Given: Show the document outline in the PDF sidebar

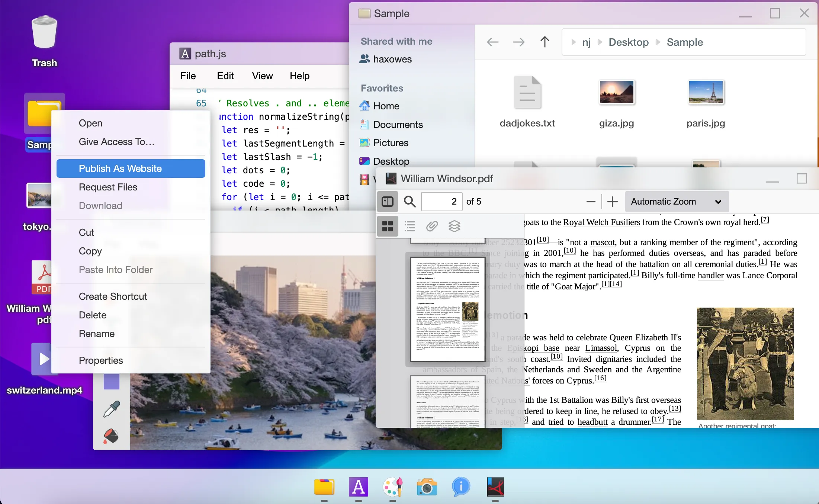Looking at the screenshot, I should [x=409, y=226].
